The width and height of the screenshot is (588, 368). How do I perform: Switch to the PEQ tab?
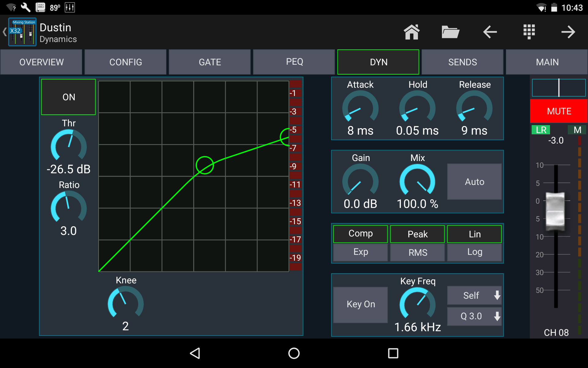point(294,62)
